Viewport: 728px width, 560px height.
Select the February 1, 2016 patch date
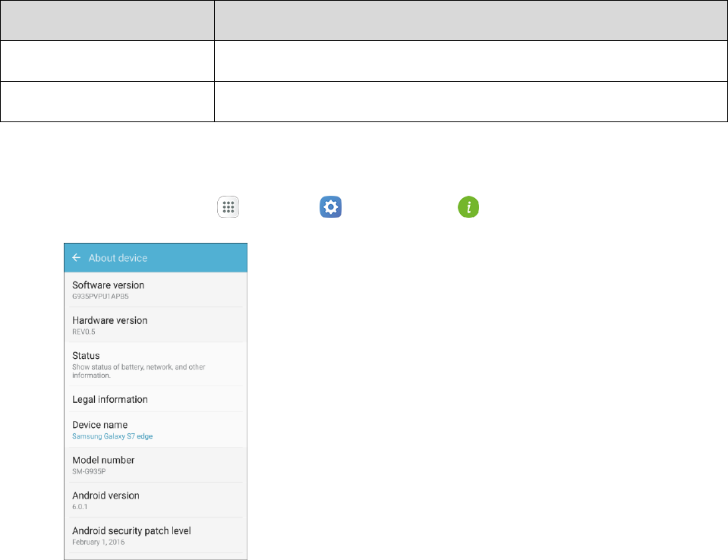coord(99,542)
